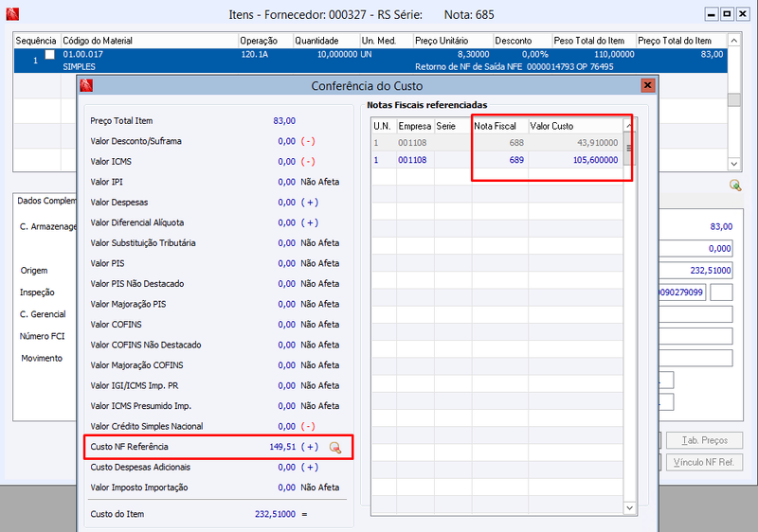The width and height of the screenshot is (758, 532).
Task: Click the field showing 232,51000
Action: 696,271
